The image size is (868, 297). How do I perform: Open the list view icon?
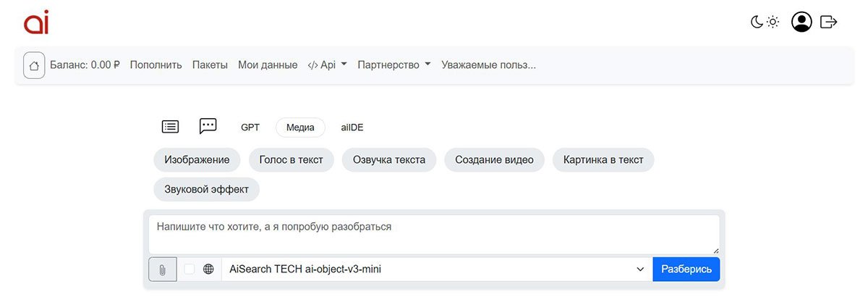(x=170, y=127)
